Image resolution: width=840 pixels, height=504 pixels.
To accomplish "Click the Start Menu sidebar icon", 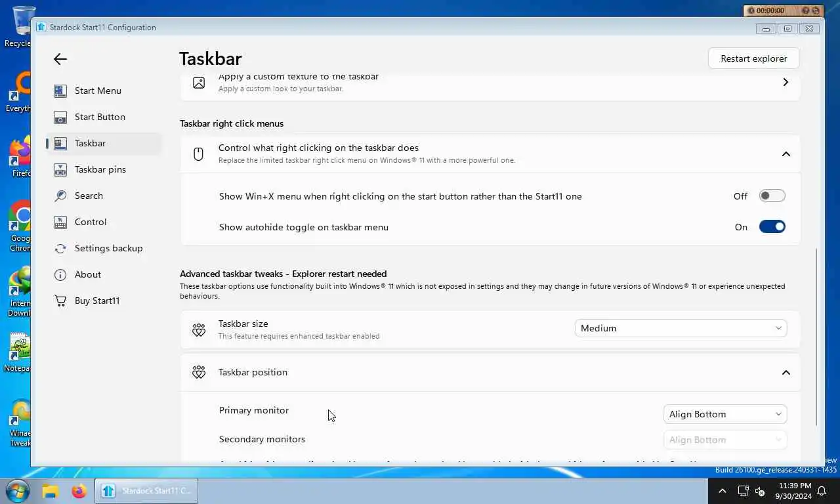I will point(60,91).
